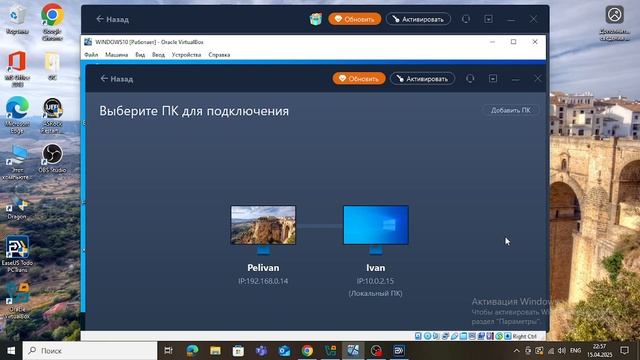Go back using inner window Назад arrow
The width and height of the screenshot is (640, 360).
(x=117, y=79)
